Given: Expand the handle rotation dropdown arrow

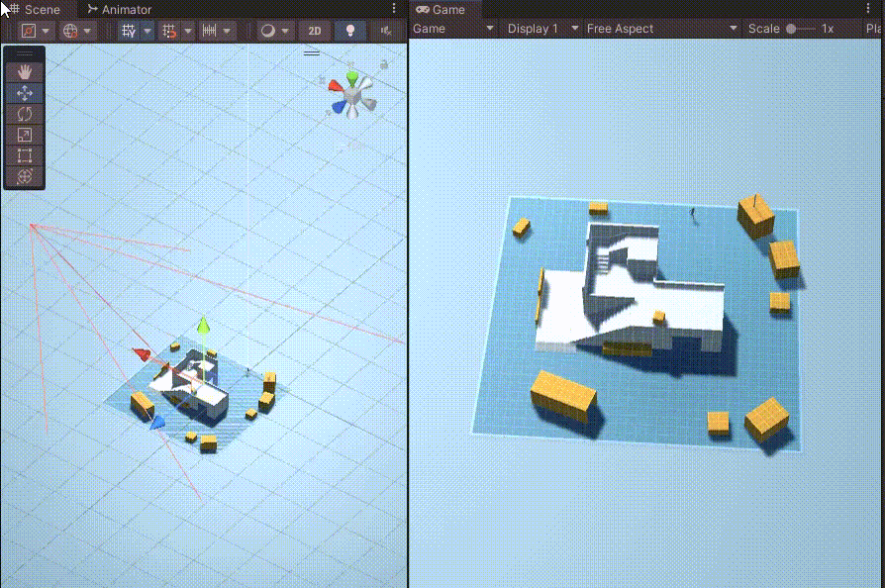Looking at the screenshot, I should (x=87, y=31).
